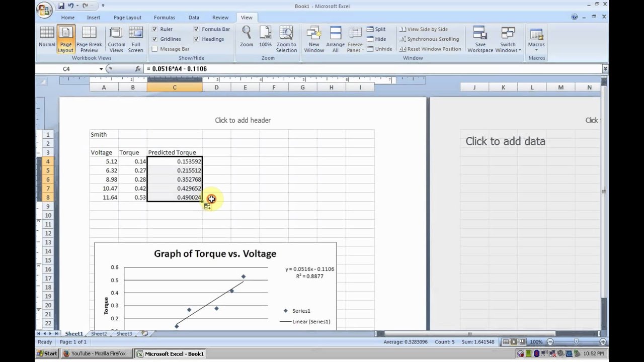
Task: Open the Data ribbon tab
Action: pyautogui.click(x=194, y=18)
